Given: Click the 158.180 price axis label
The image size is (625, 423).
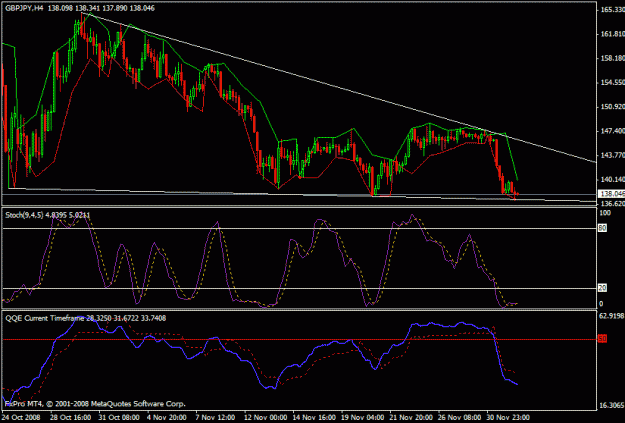Looking at the screenshot, I should (x=612, y=58).
